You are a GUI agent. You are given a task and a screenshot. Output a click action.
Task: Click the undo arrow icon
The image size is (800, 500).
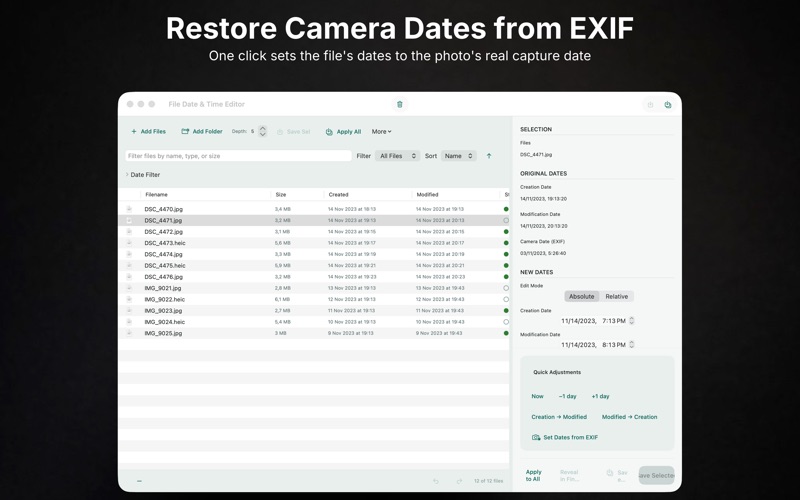coord(436,481)
